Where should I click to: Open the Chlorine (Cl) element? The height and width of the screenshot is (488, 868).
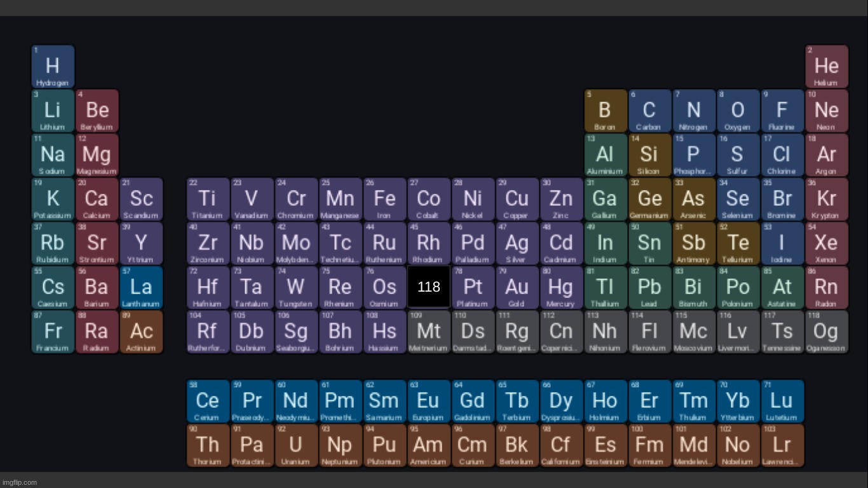click(782, 154)
